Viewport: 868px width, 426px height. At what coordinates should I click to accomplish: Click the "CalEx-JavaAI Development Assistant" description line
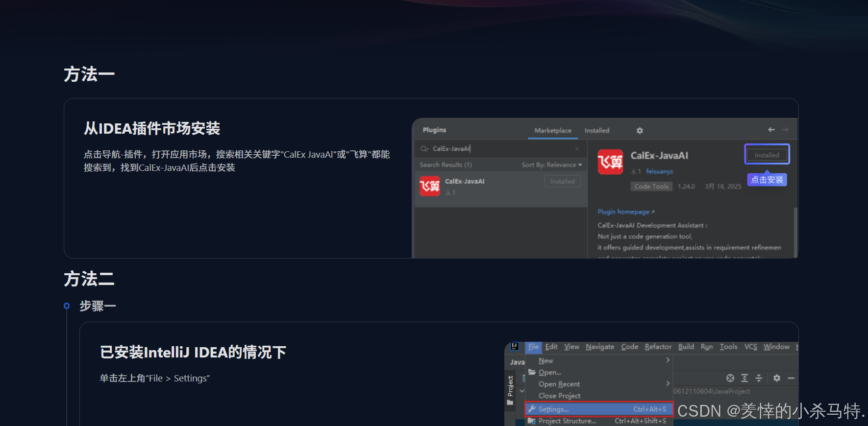click(x=652, y=225)
